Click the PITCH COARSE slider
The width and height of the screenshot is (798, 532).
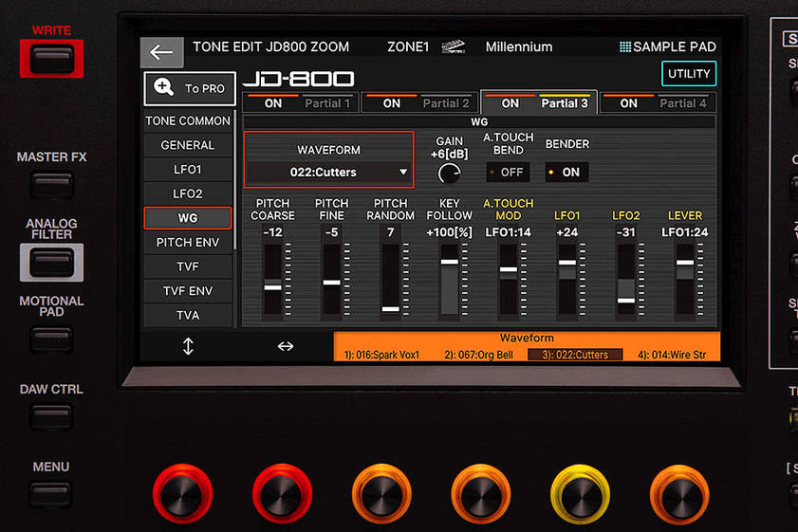[x=272, y=281]
